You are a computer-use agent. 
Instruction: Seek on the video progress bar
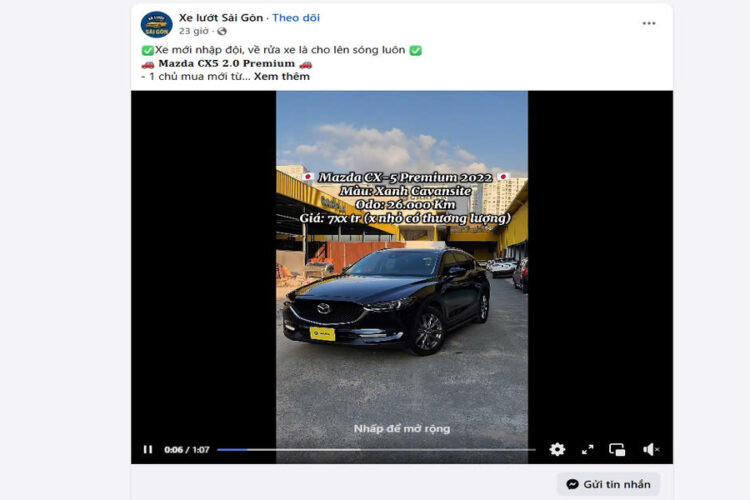(x=376, y=450)
